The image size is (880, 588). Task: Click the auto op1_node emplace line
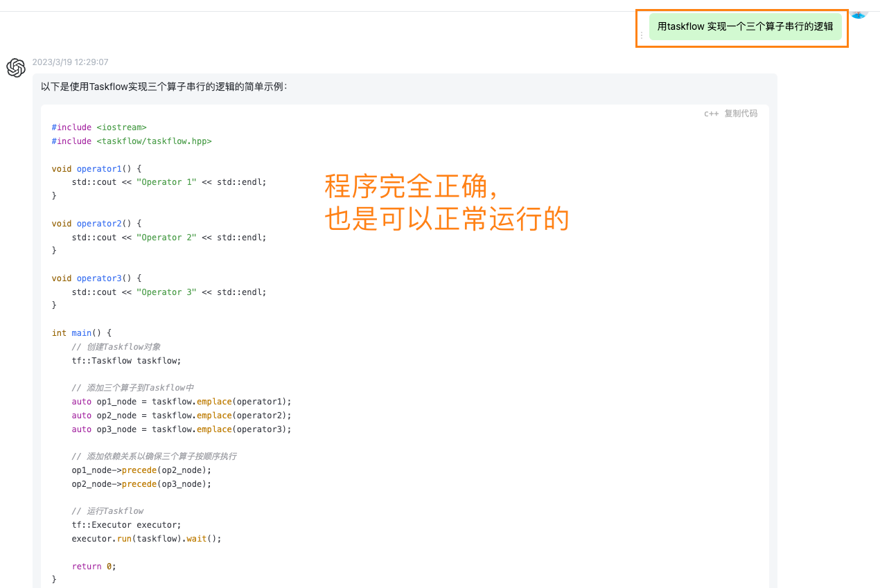pos(182,402)
